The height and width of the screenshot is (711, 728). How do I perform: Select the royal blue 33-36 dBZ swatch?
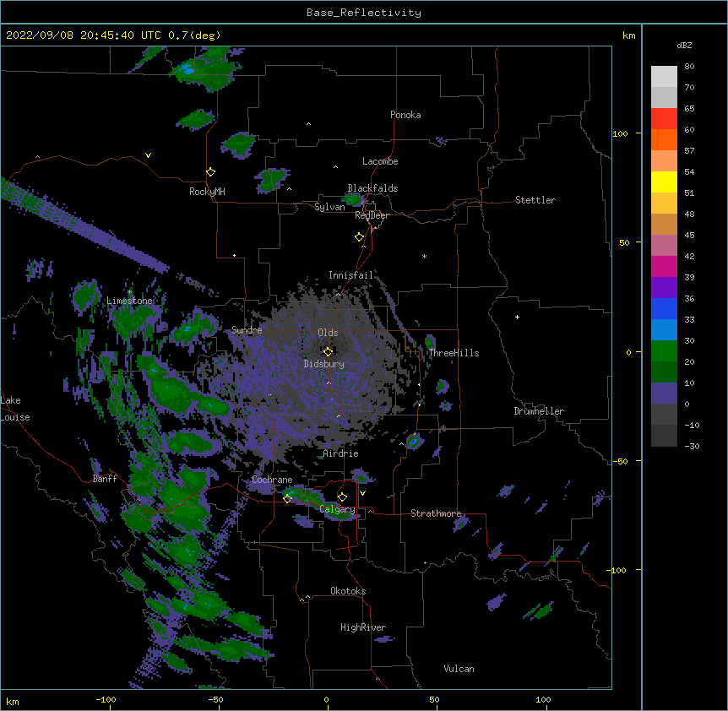click(664, 309)
